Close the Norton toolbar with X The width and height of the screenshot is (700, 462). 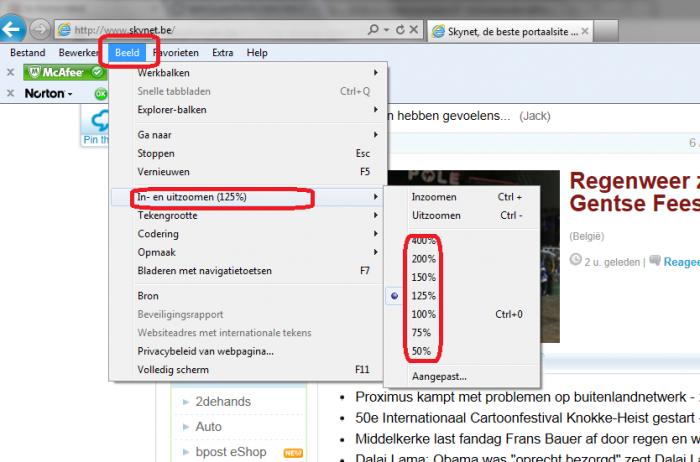tap(10, 93)
